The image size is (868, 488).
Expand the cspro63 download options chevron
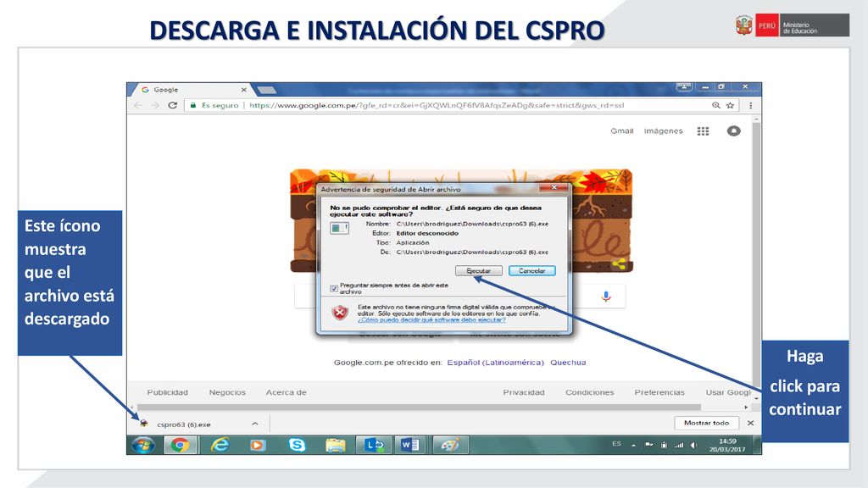tap(254, 424)
